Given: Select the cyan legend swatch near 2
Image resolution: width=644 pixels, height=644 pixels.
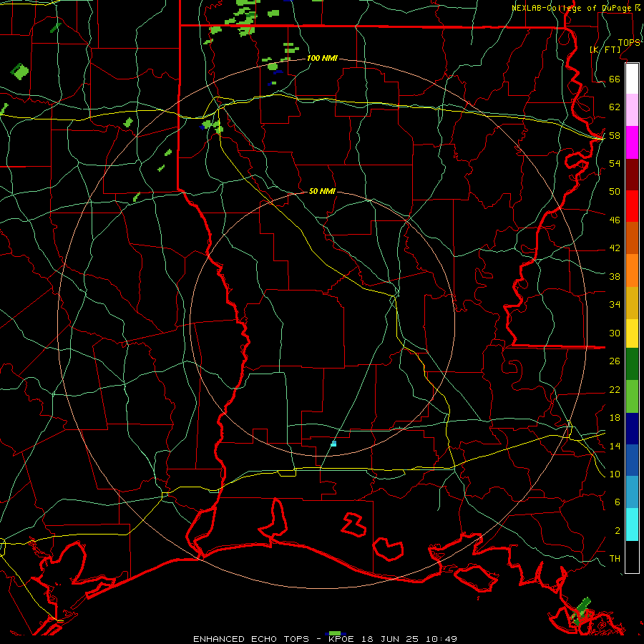Looking at the screenshot, I should coord(632,525).
